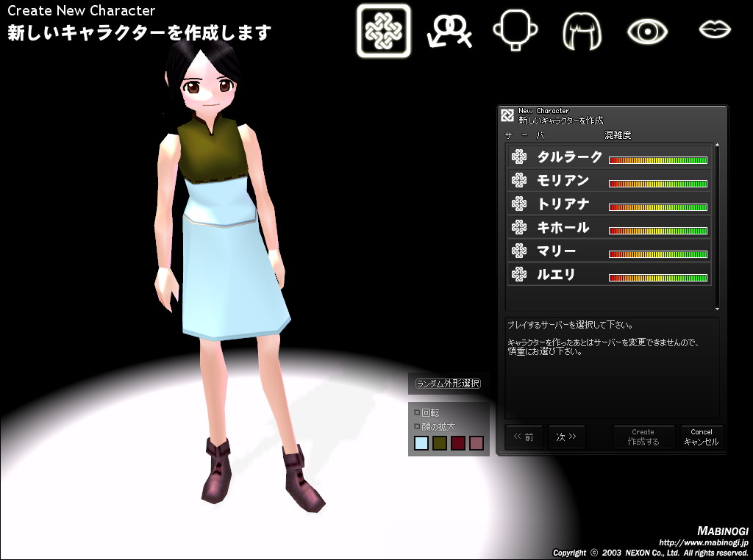Screen dimensions: 753x560
Task: Click the ルエリ congestion meter bar
Action: click(x=658, y=278)
